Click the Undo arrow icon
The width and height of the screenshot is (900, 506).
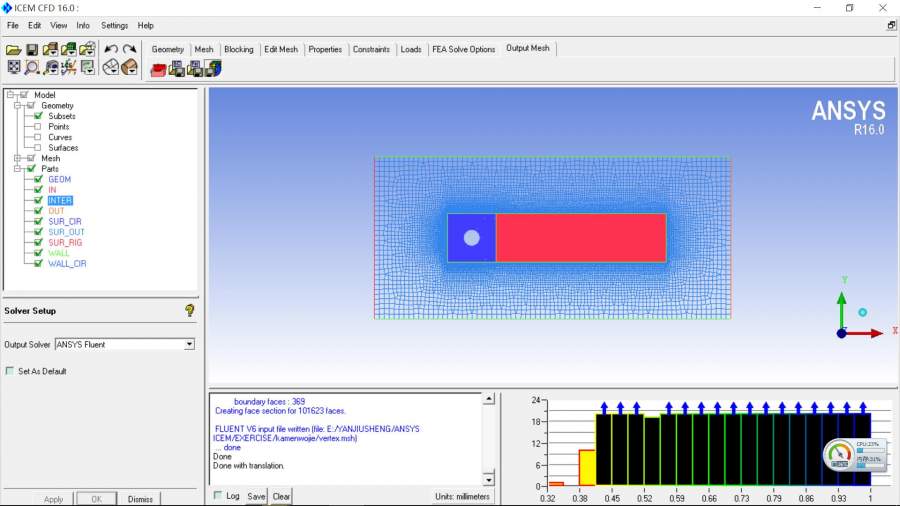[x=111, y=49]
